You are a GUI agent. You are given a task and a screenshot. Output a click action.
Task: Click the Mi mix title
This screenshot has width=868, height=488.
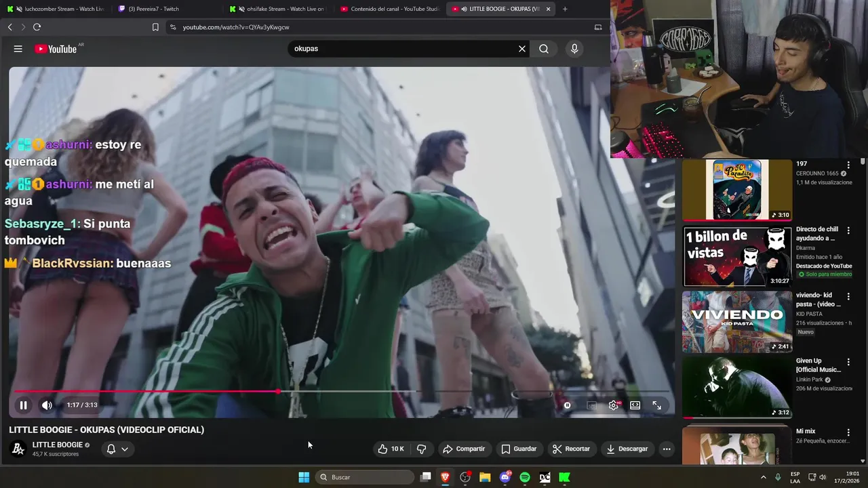point(806,431)
